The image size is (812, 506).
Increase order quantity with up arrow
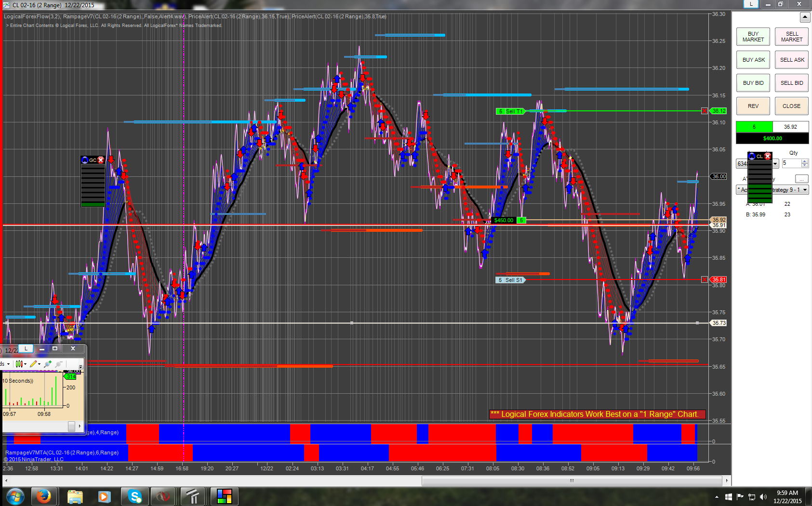805,161
